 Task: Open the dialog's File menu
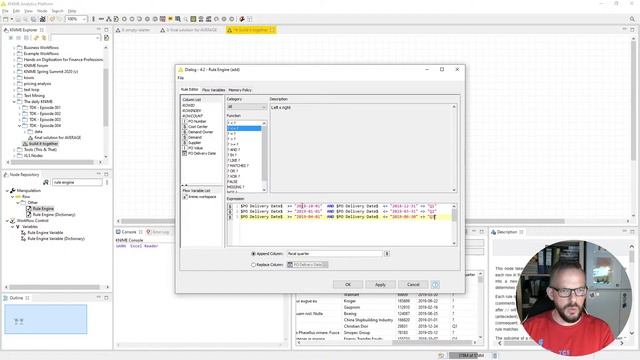click(180, 78)
